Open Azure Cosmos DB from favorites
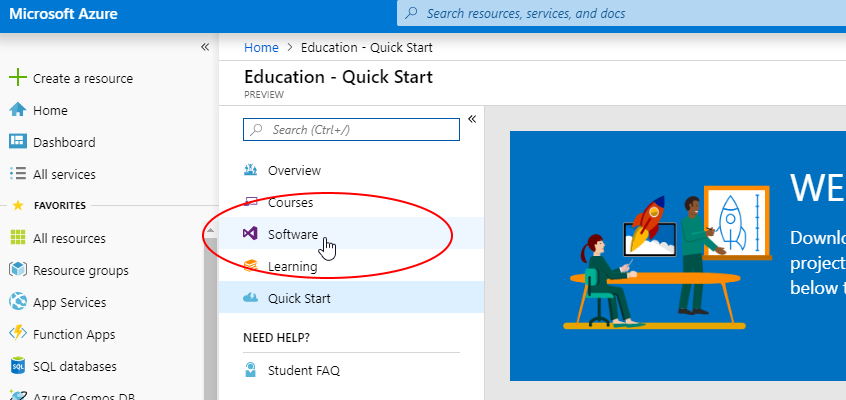Screen dimensions: 846x400 (84, 395)
